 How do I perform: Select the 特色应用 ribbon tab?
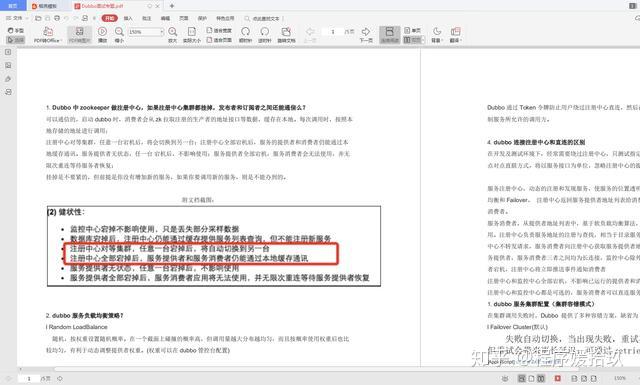[x=225, y=18]
